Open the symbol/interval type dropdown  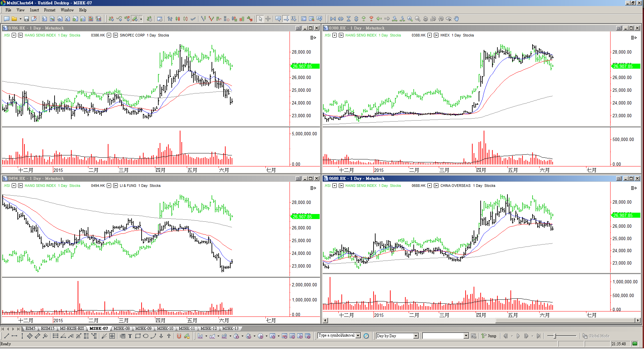click(x=358, y=336)
